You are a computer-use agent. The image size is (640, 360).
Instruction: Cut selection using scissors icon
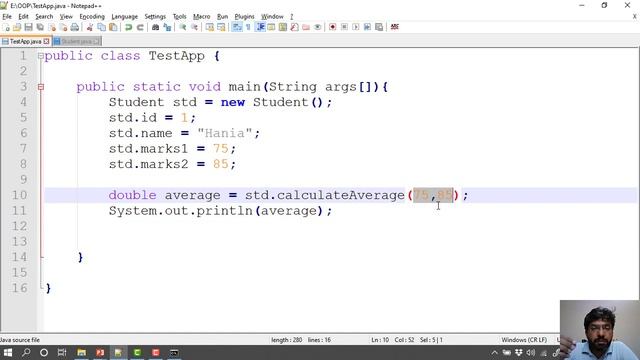click(90, 27)
